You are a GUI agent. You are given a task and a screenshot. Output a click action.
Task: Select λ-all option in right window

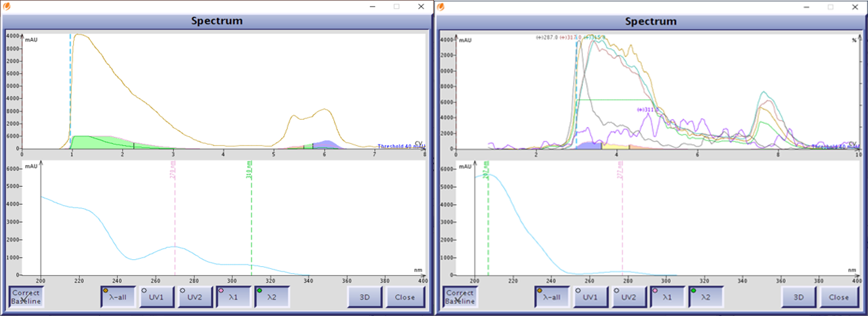552,297
